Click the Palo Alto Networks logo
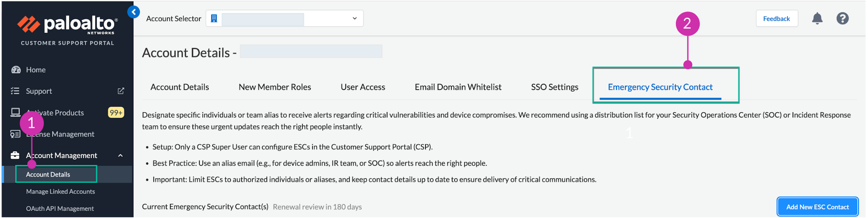868x218 pixels. [67, 24]
